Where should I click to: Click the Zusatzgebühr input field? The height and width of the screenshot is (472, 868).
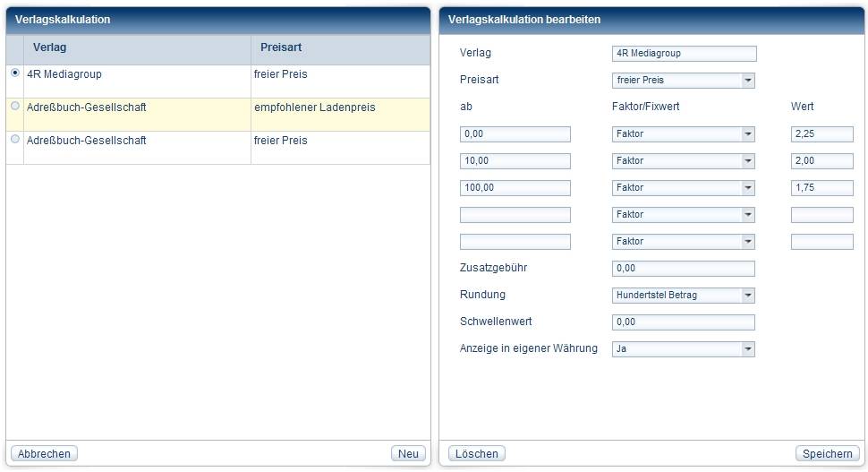683,269
